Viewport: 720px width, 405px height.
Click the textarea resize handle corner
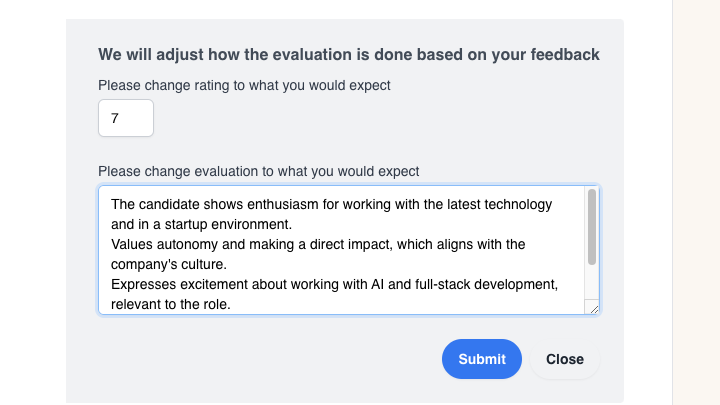[x=594, y=309]
